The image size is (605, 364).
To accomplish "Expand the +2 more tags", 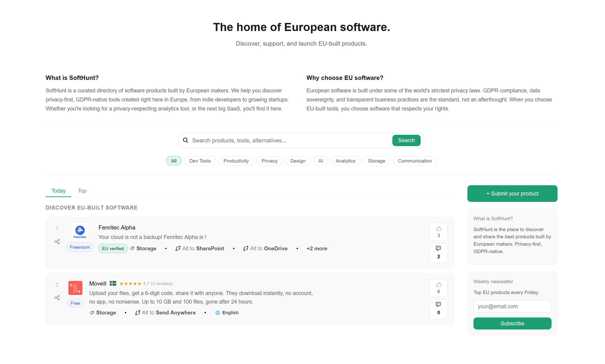I will pyautogui.click(x=317, y=248).
